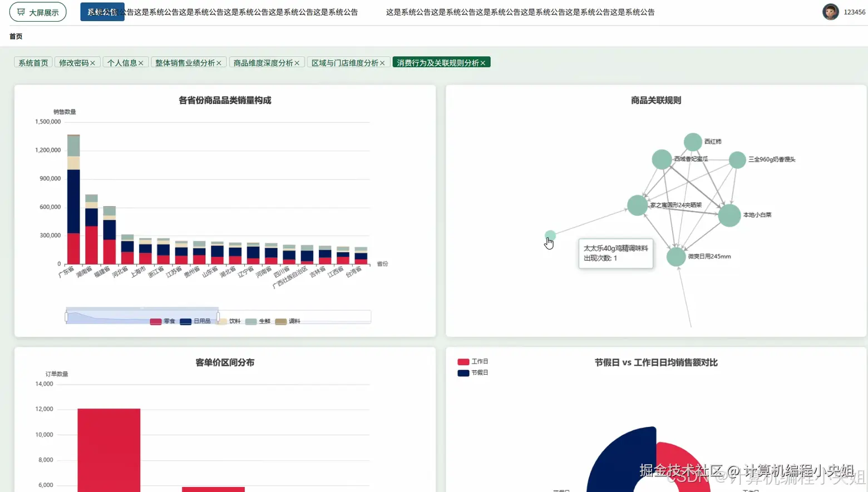Open the 大屏展示 full-screen display
868x492 pixels.
pos(38,12)
